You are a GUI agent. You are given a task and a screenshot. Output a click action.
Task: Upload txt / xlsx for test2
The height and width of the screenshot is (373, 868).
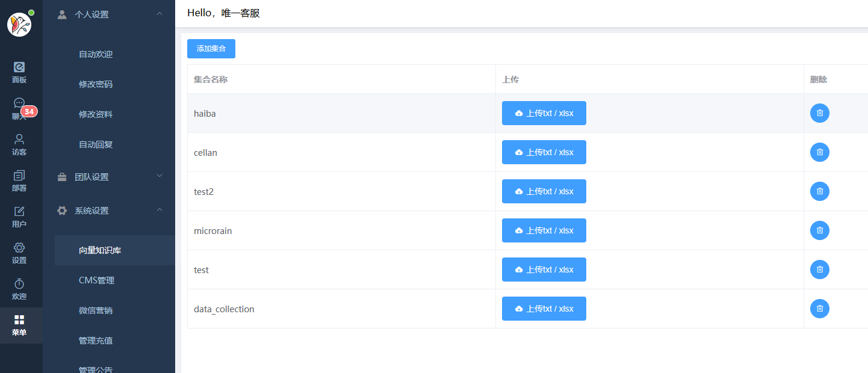coord(544,191)
